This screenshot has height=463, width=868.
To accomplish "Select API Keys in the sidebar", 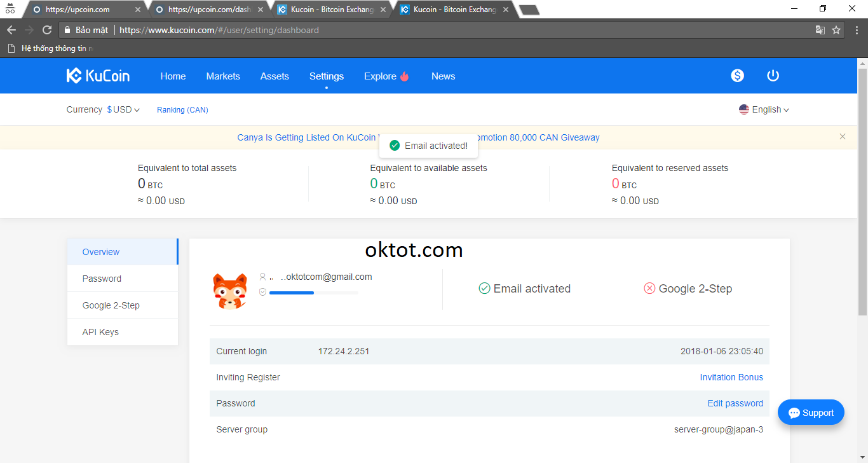I will click(100, 332).
